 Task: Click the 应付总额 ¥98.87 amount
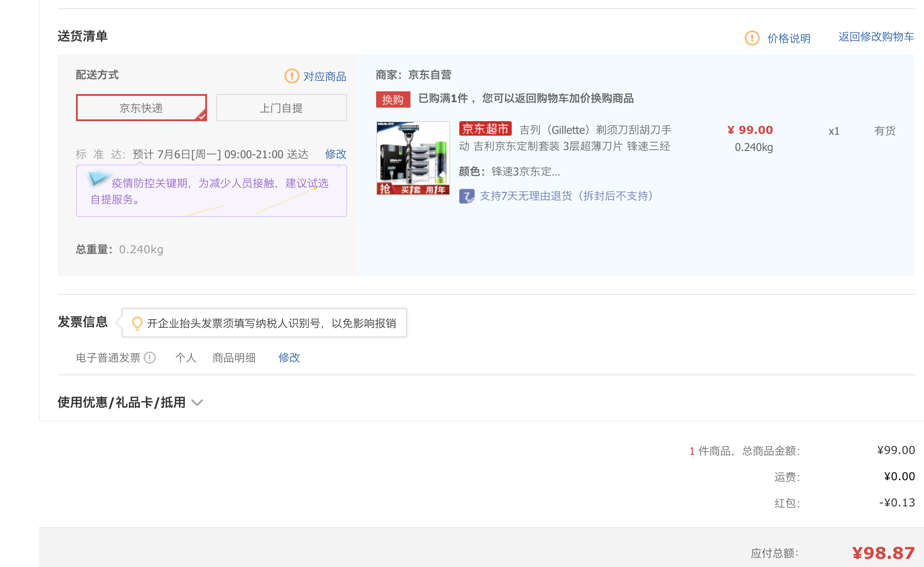pyautogui.click(x=883, y=553)
